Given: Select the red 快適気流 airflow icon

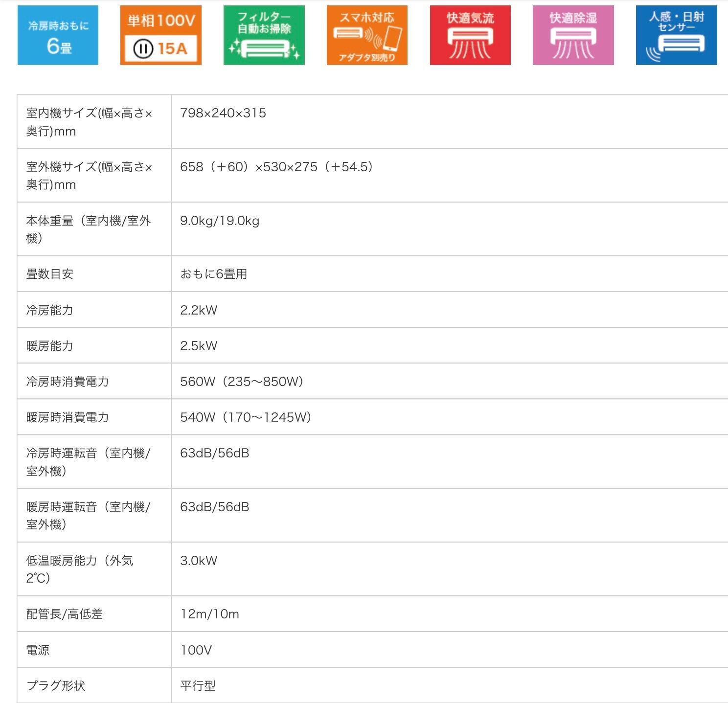Looking at the screenshot, I should click(x=470, y=35).
